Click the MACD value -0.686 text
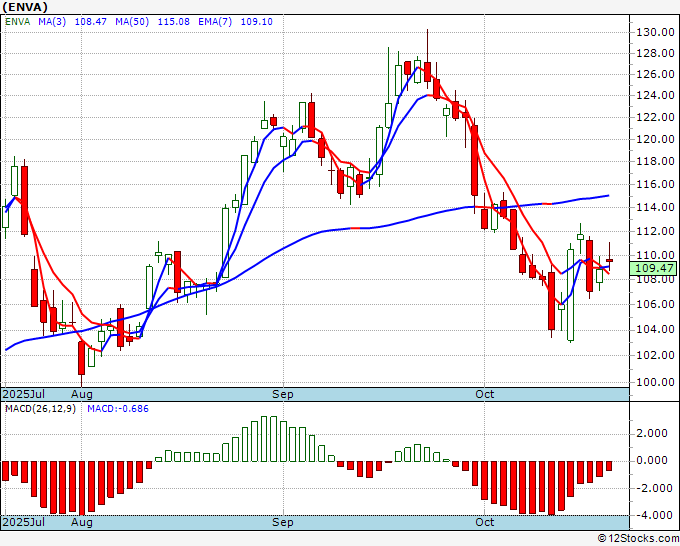Viewport: 680px width, 546px height. coord(118,409)
